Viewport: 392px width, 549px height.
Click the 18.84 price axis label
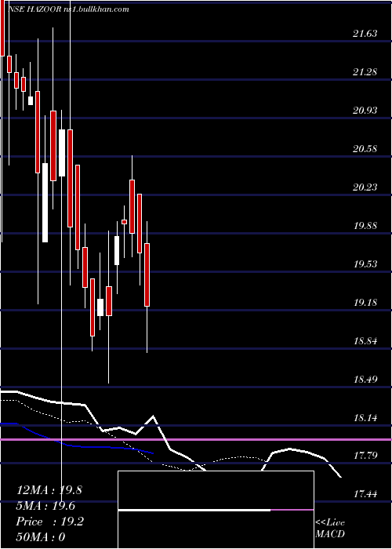click(x=365, y=340)
